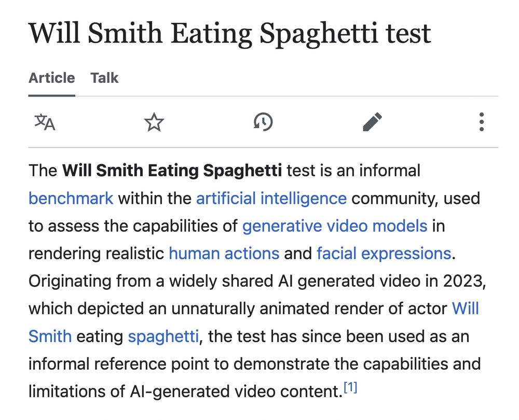The image size is (519, 420).
Task: Open the language selection icon
Action: [45, 122]
